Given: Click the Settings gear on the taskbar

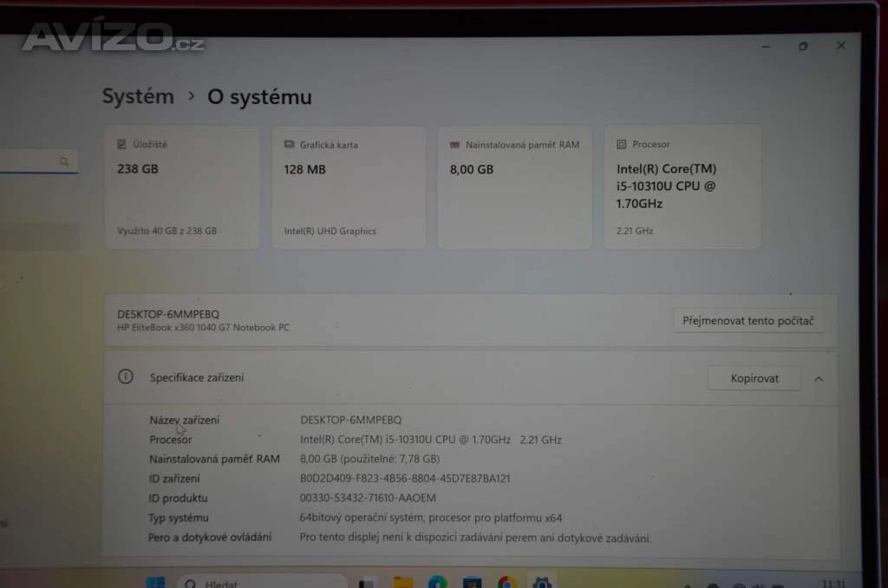Looking at the screenshot, I should coord(542,582).
